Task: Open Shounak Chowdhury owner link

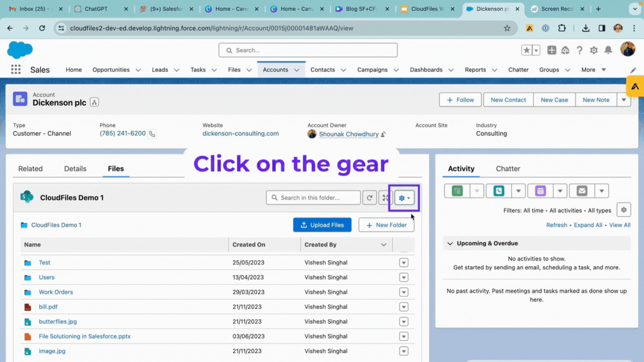Action: (x=348, y=134)
